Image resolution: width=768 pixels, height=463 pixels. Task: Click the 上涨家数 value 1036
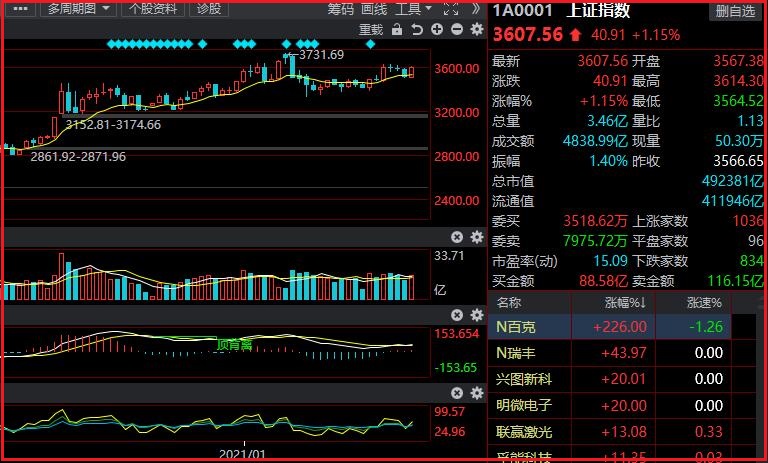(x=748, y=221)
